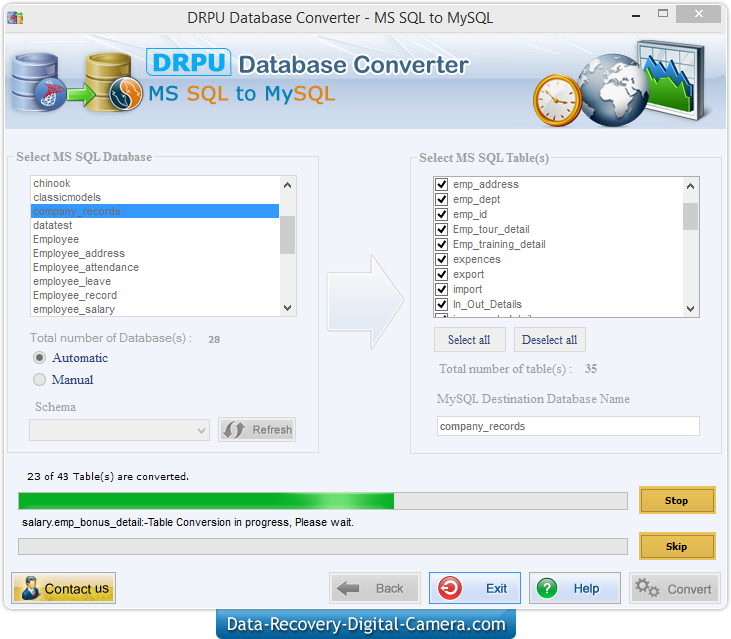The width and height of the screenshot is (731, 639).
Task: Click the Back arrow icon
Action: pos(348,589)
